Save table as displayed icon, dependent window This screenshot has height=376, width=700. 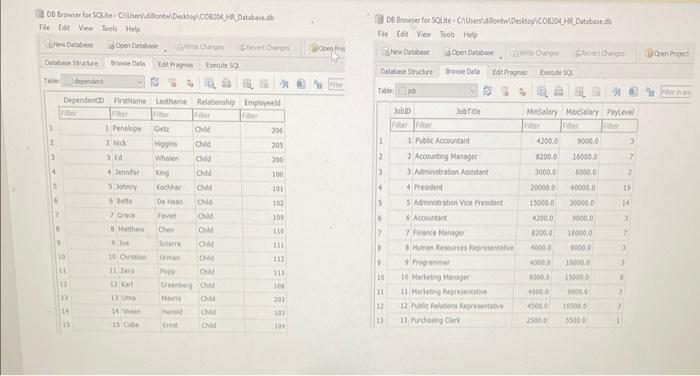[x=209, y=83]
